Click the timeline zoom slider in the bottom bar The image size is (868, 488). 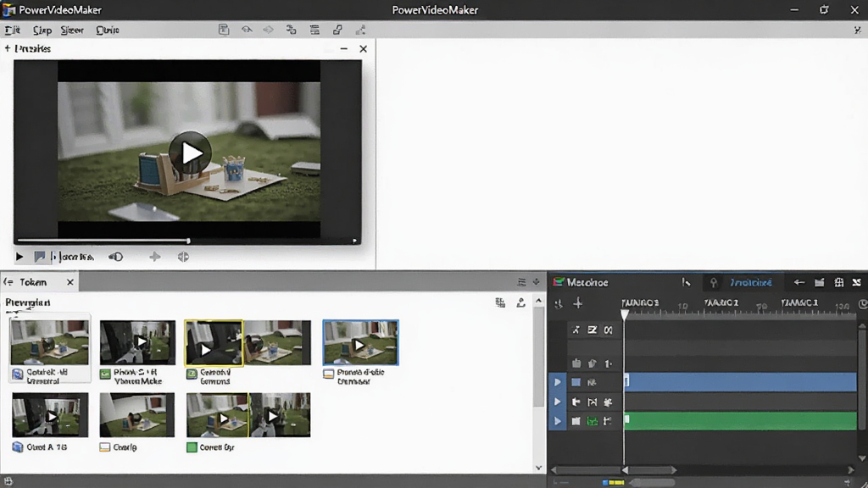click(652, 482)
